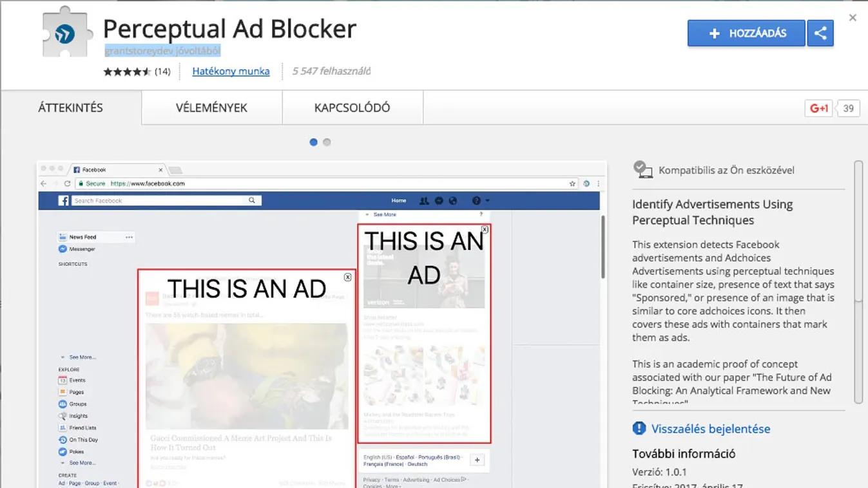Click the facebook.com address bar in screenshot
868x488 pixels.
326,183
